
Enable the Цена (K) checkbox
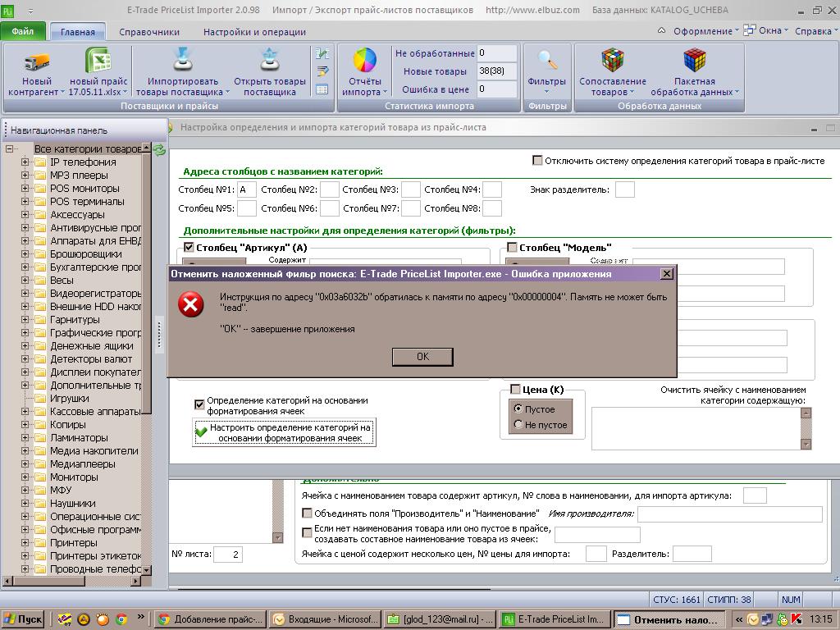click(515, 390)
